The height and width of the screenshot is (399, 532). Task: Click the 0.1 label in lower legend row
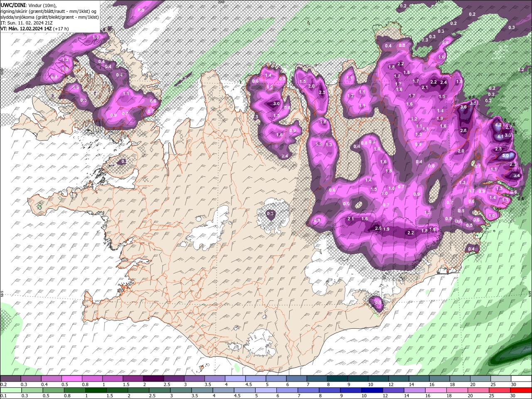4,396
